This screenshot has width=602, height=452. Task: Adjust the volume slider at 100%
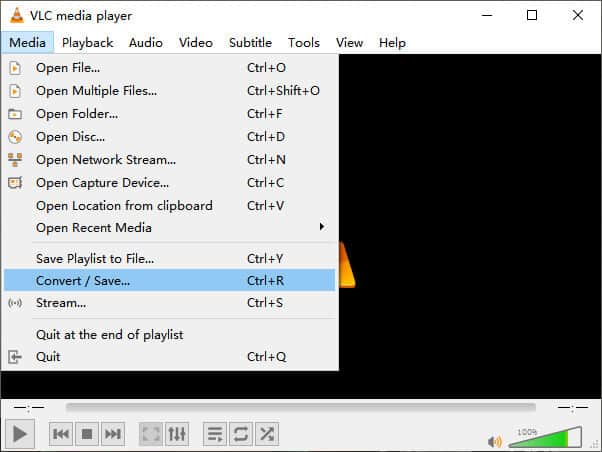point(545,437)
